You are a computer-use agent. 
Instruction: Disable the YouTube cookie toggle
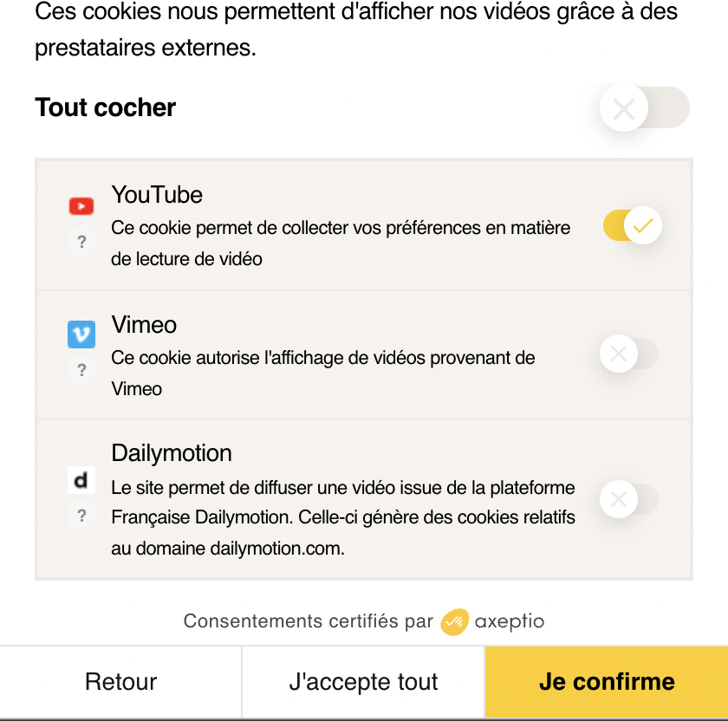(632, 226)
